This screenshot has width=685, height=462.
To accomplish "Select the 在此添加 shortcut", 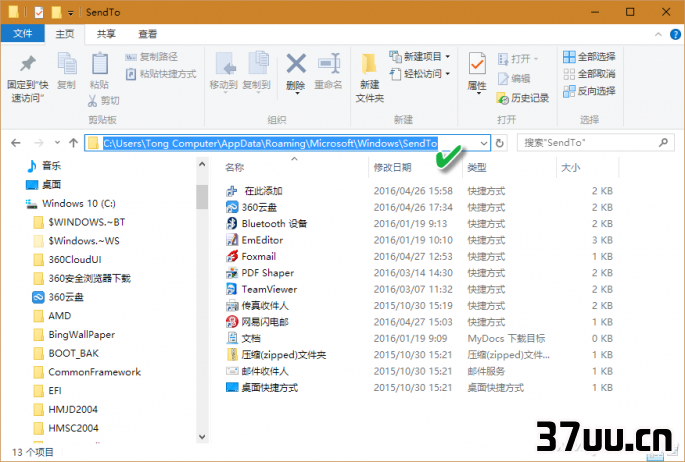I will (254, 191).
